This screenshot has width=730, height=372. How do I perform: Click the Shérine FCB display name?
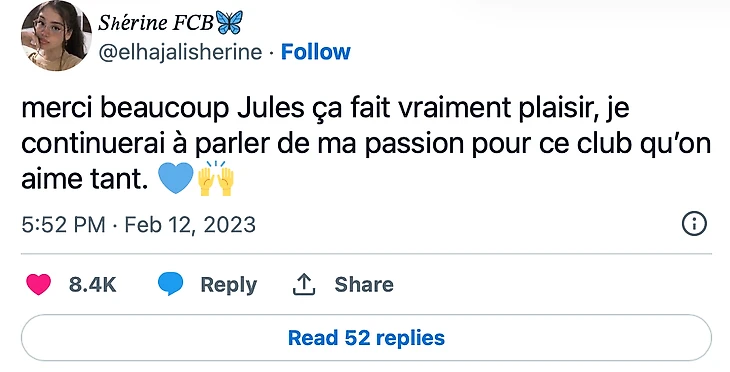(155, 23)
